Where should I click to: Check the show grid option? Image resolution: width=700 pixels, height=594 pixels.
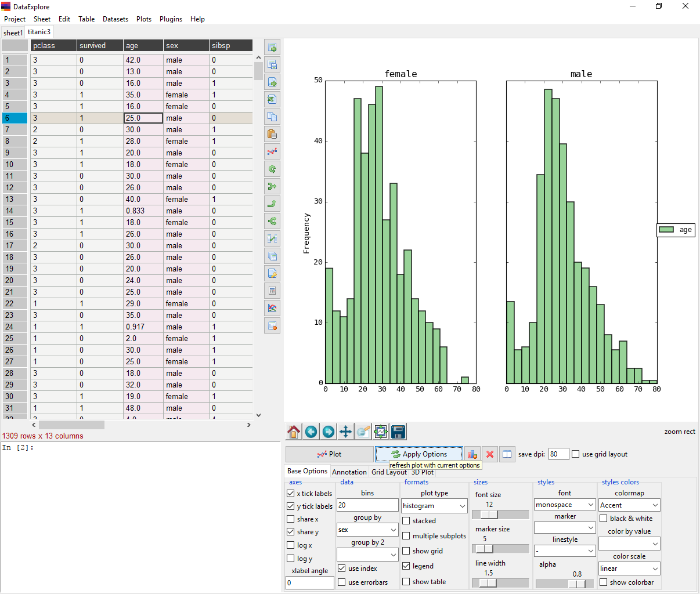coord(406,550)
